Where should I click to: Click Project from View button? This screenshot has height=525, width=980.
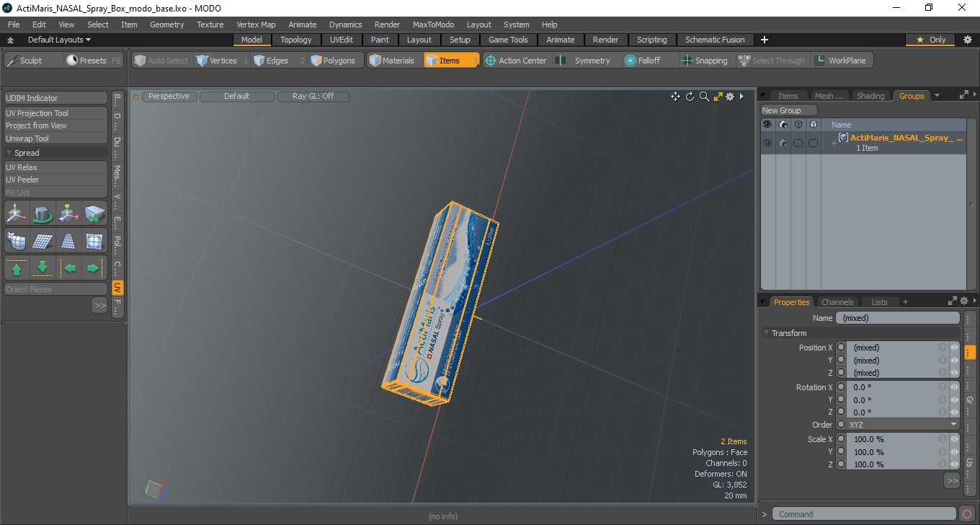56,125
